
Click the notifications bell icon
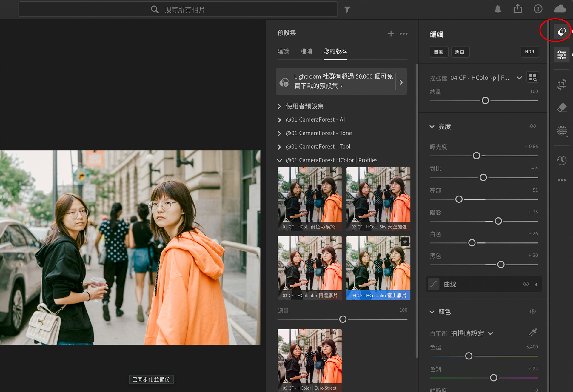click(x=497, y=9)
